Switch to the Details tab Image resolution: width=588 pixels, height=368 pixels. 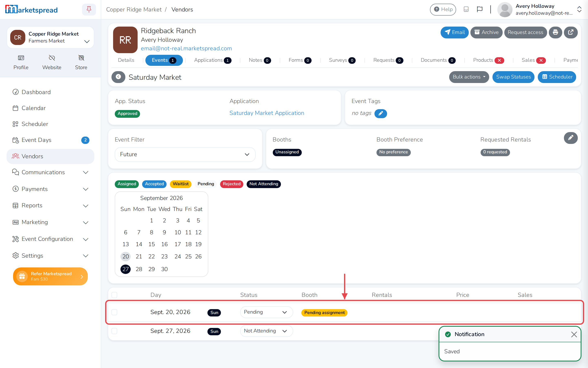coord(126,60)
